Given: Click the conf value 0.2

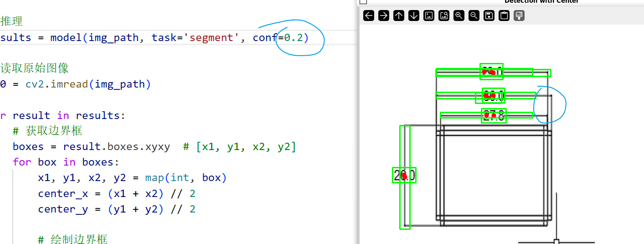Looking at the screenshot, I should pyautogui.click(x=293, y=37).
